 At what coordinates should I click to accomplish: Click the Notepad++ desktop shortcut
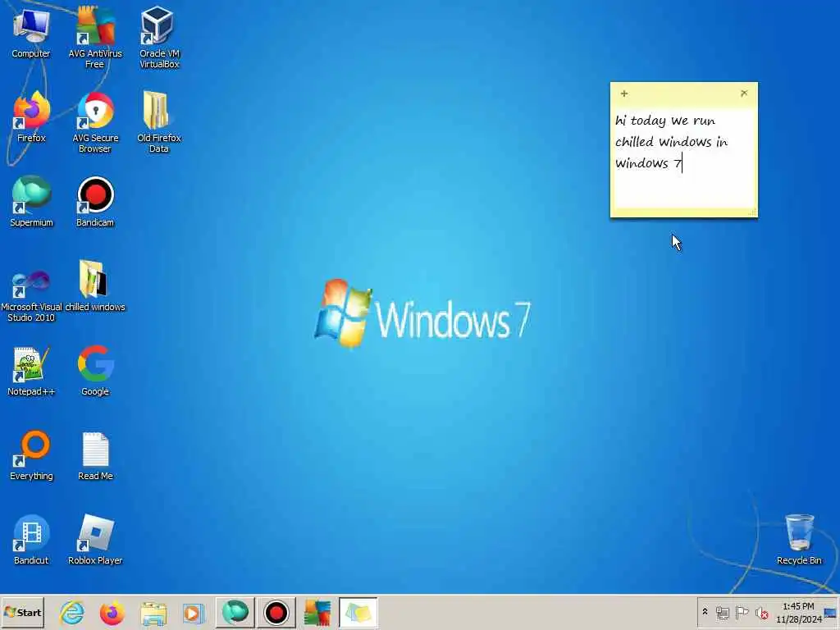[x=31, y=371]
